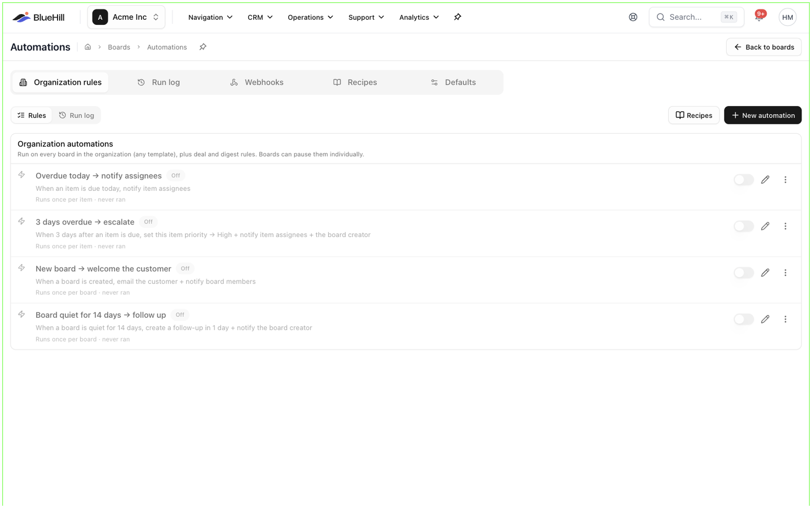Screen dimensions: 812x508
Task: Switch to the Recipes tab
Action: (355, 82)
